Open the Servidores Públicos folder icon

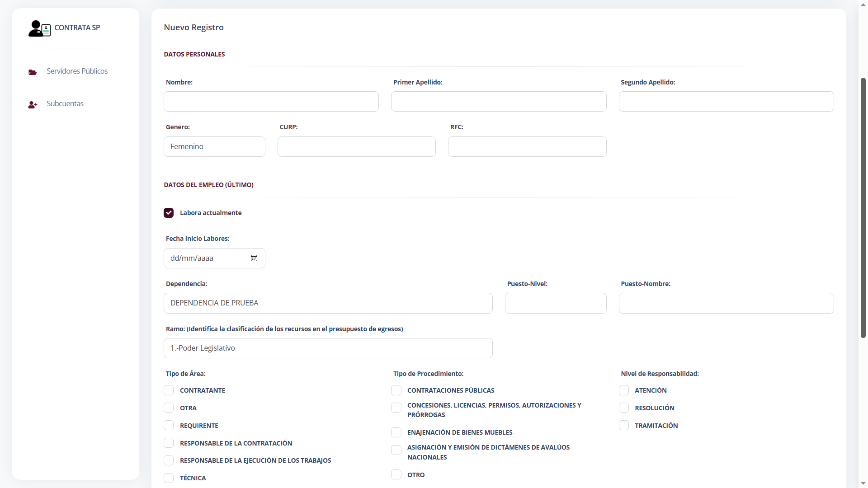click(x=33, y=72)
